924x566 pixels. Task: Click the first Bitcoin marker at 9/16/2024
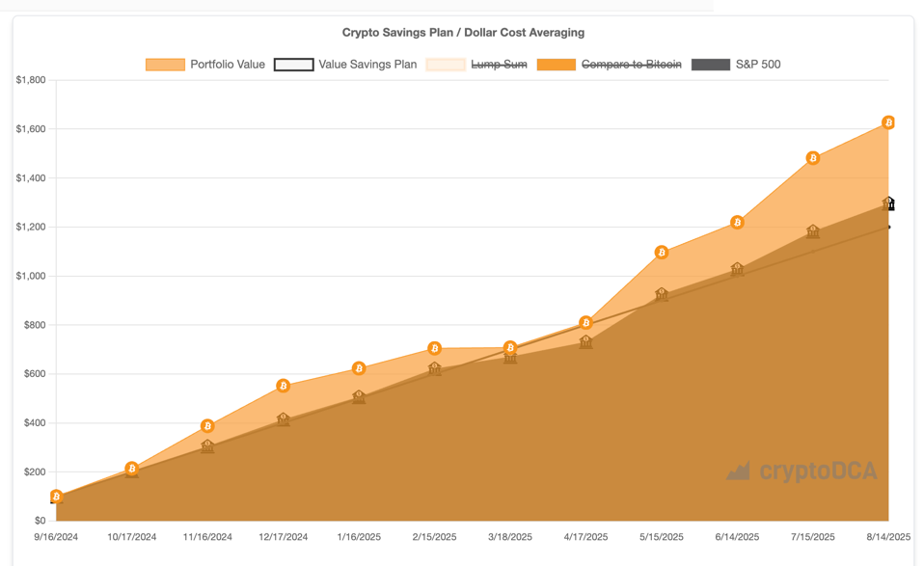tap(59, 497)
